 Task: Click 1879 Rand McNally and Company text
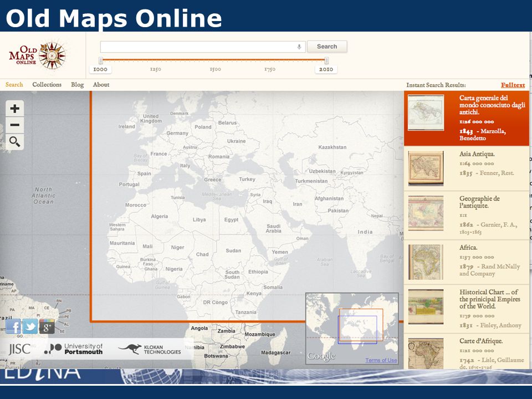[x=489, y=270]
